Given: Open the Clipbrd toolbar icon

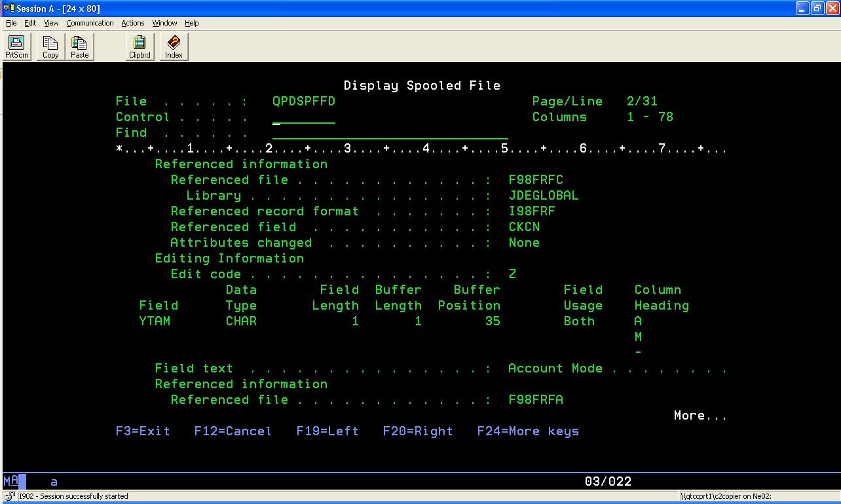Looking at the screenshot, I should click(140, 46).
